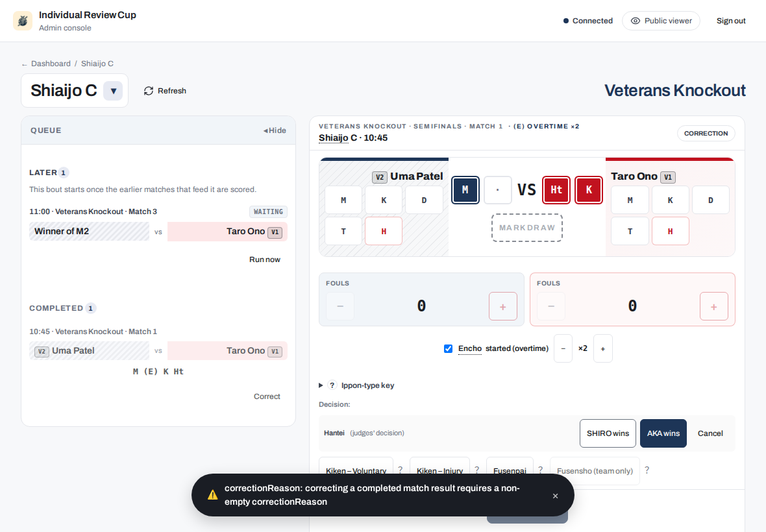Award D point to Uma Patel
The image size is (766, 532).
pos(424,200)
